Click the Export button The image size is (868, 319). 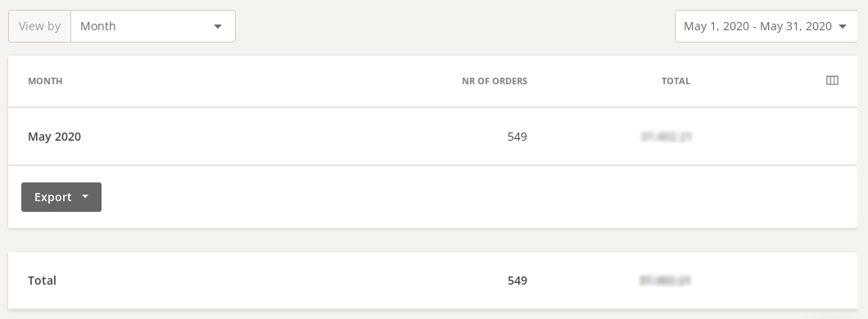tap(61, 197)
